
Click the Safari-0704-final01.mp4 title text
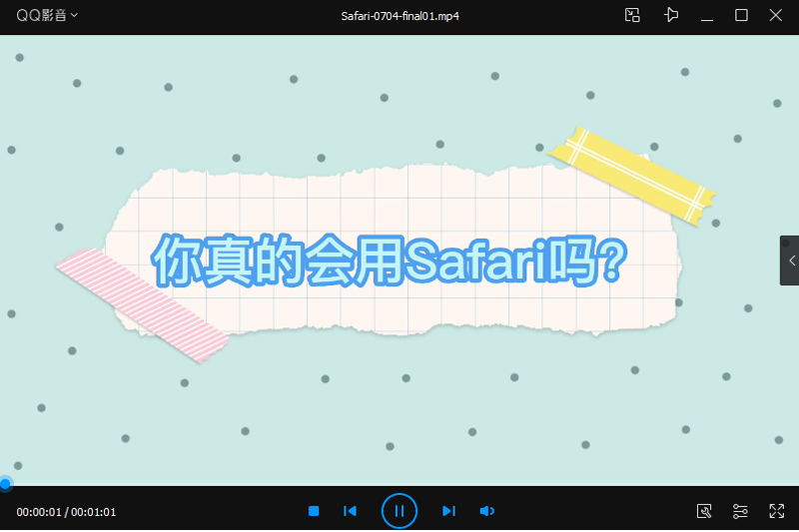[399, 16]
